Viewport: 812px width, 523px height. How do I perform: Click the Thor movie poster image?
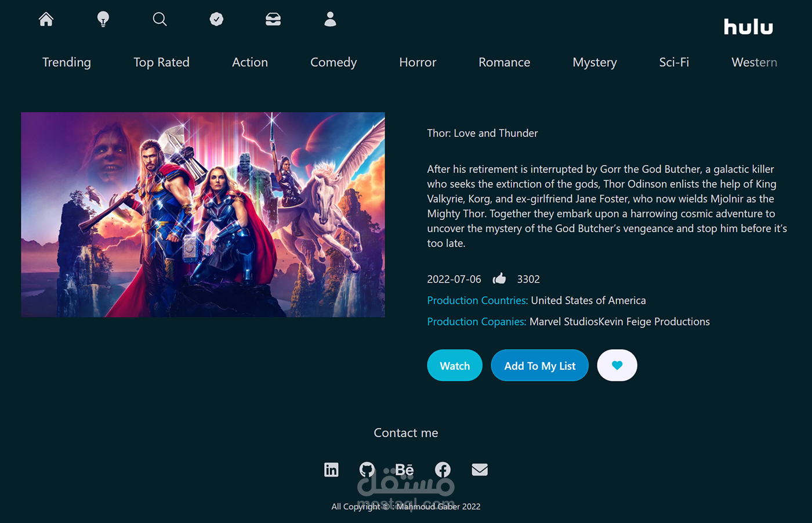(203, 215)
